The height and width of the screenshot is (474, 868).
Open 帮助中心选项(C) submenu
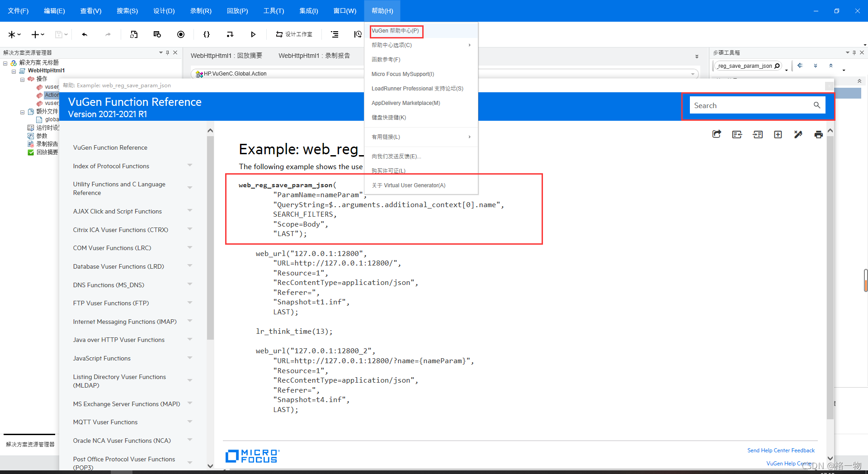click(421, 45)
